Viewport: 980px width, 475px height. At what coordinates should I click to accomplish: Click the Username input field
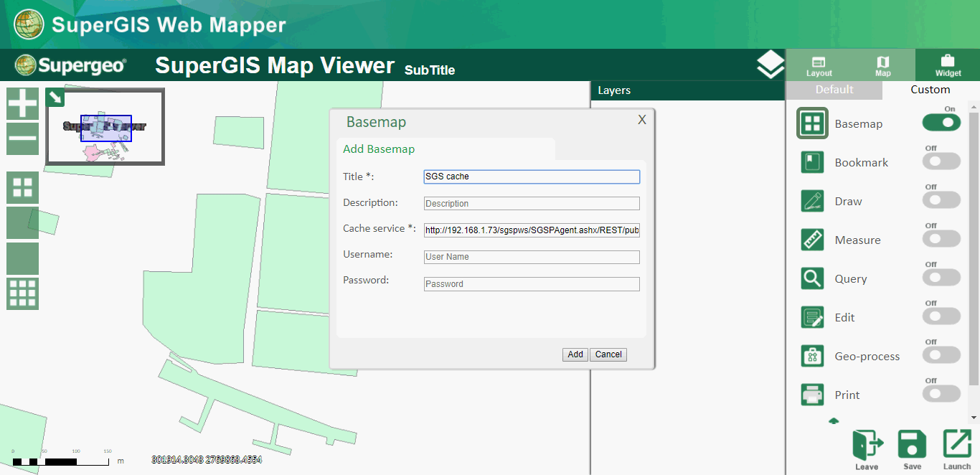coord(532,257)
